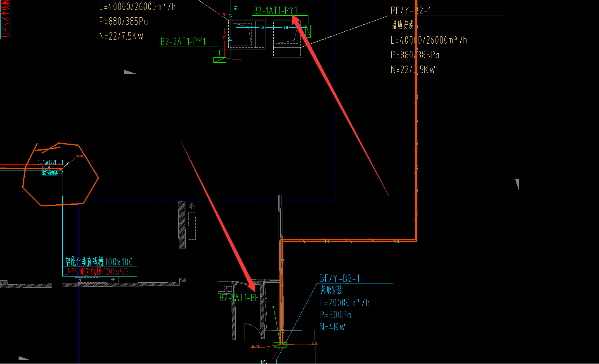Select the green B2-1AT1-PY1 label
The width and height of the screenshot is (599, 364).
click(275, 11)
